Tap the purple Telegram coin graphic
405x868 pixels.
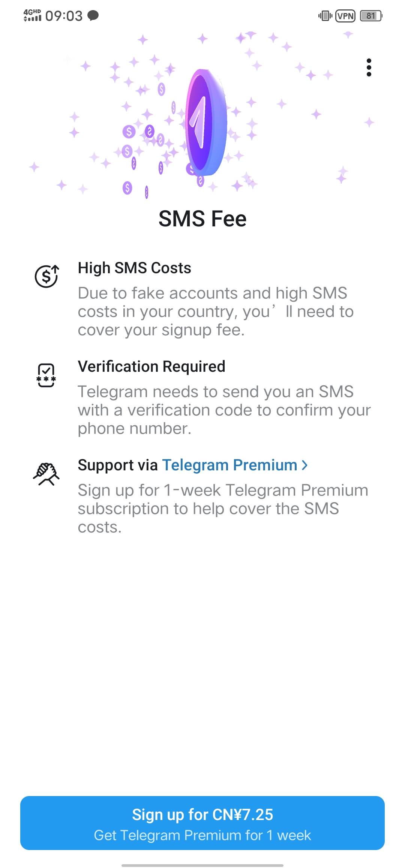point(205,122)
